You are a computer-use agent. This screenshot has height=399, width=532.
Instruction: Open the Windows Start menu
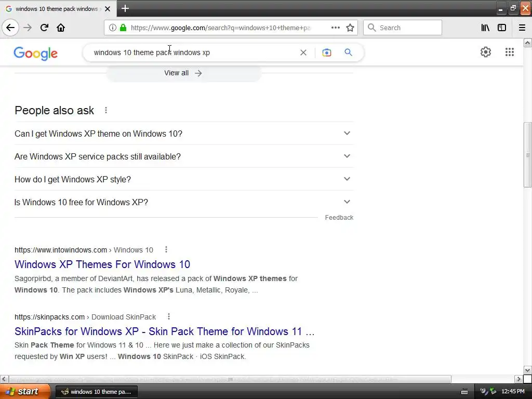(x=25, y=391)
